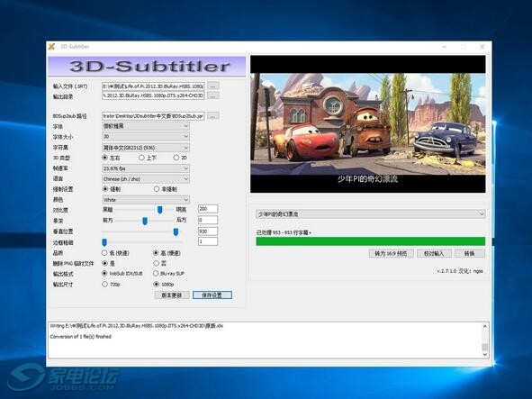The image size is (532, 399).
Task: Click the 保存设置 button
Action: point(212,295)
